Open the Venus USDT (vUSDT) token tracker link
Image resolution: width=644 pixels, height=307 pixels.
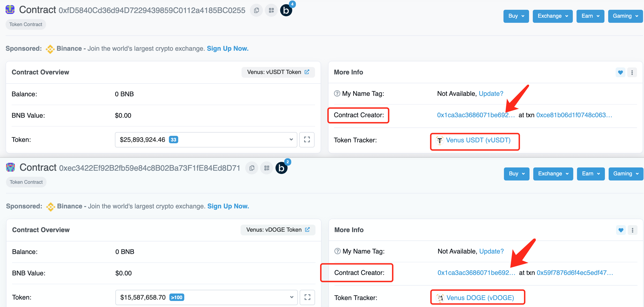coord(478,140)
